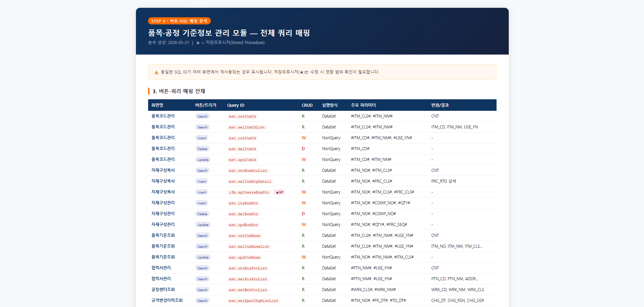The width and height of the screenshot is (644, 307).
Task: Click the ★SP stored procedure badge
Action: [x=280, y=192]
